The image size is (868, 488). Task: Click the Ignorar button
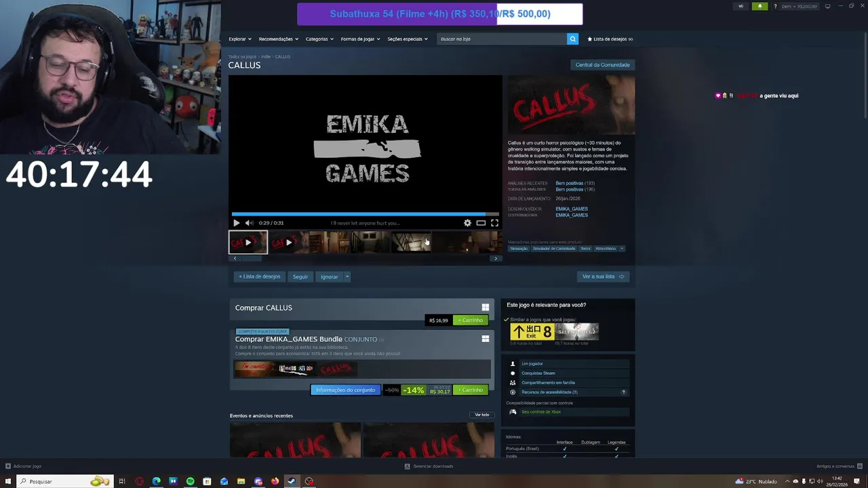329,277
